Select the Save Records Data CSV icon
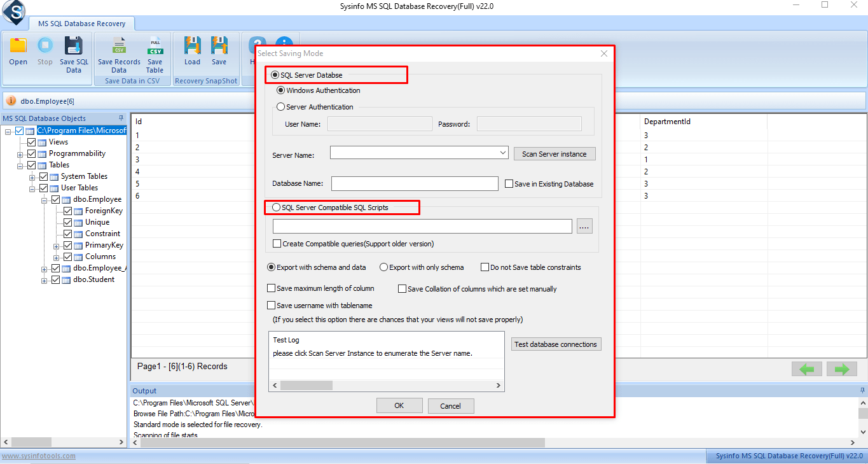 (118, 51)
